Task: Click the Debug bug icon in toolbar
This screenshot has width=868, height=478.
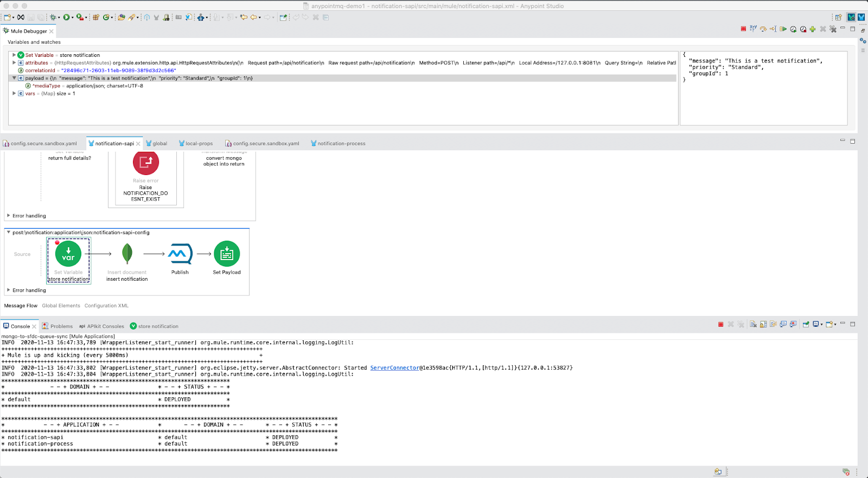Action: click(x=53, y=17)
